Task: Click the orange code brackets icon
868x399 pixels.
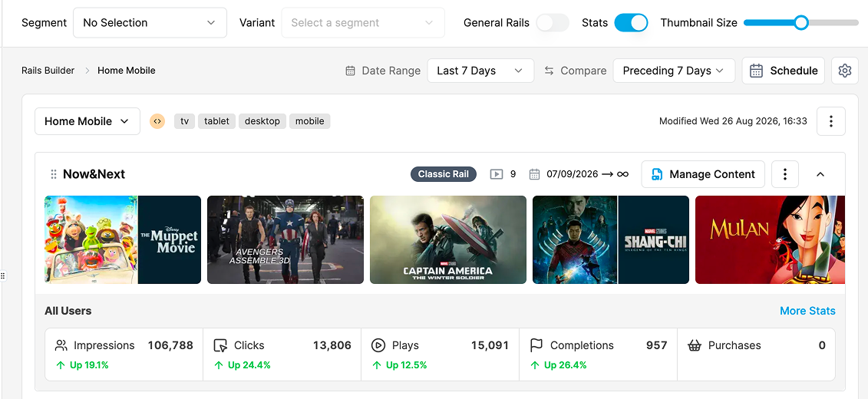Action: (x=157, y=121)
